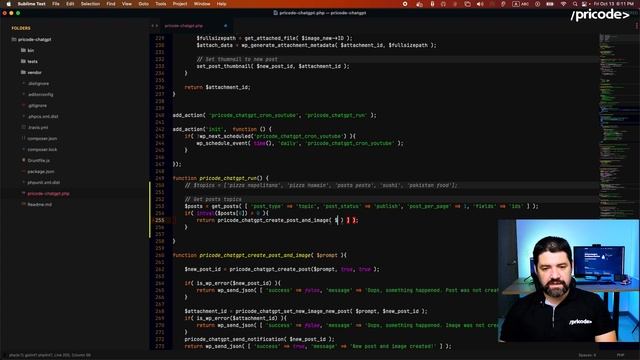Image resolution: width=640 pixels, height=360 pixels.
Task: Open the .phpcs.xml.dist file
Action: pyautogui.click(x=43, y=116)
